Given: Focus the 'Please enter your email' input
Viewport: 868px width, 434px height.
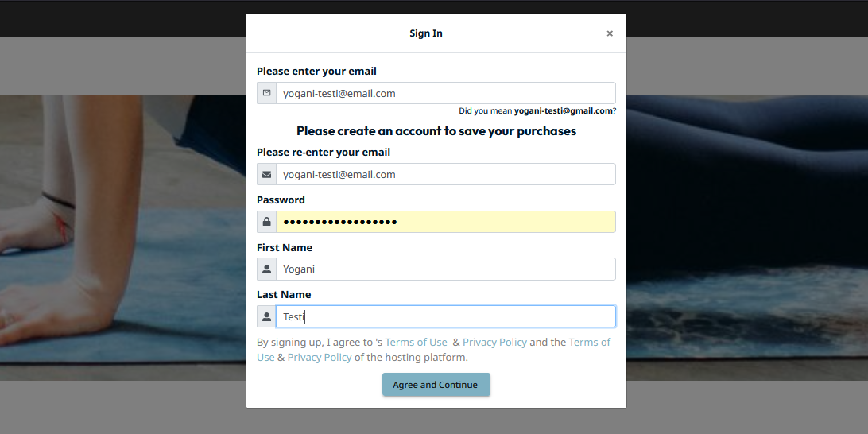Looking at the screenshot, I should pyautogui.click(x=445, y=93).
